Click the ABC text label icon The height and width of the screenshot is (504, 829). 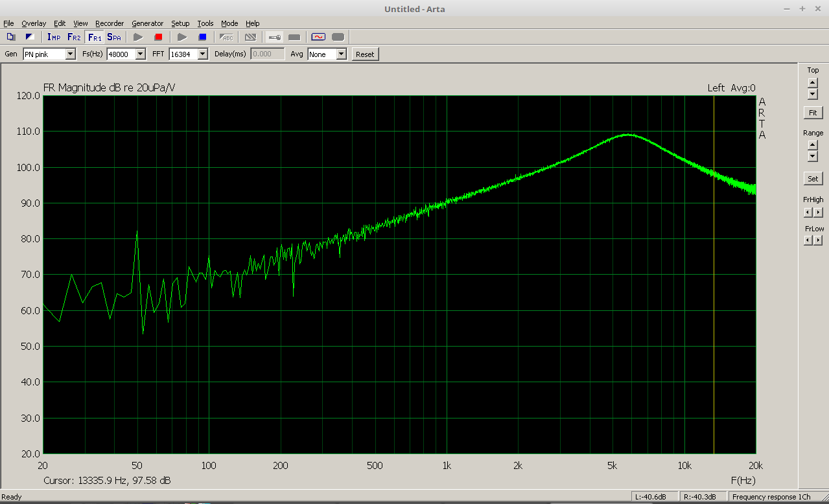227,37
